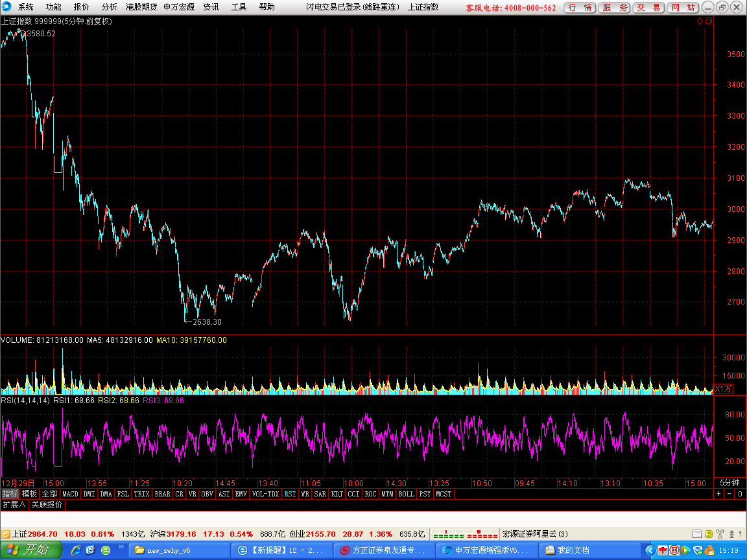Zoom out chart with the minus button
The image size is (747, 560).
click(x=729, y=494)
